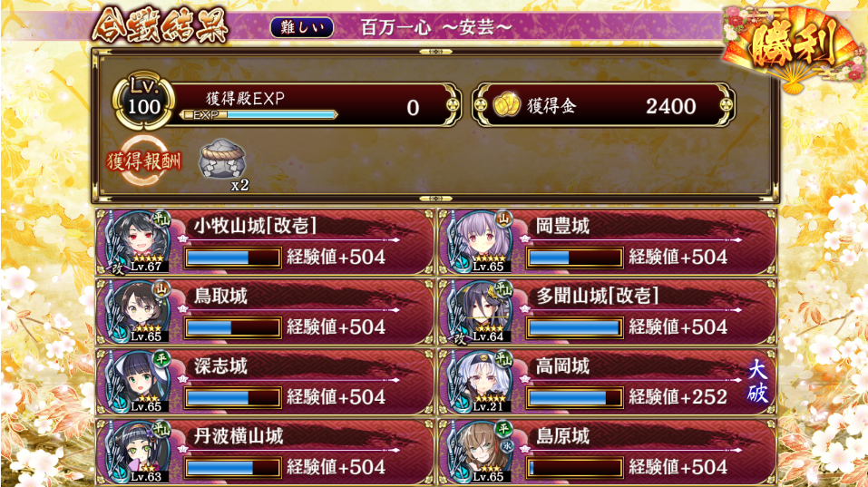Click the 島原城 character portrait
The image size is (868, 487).
point(481,452)
